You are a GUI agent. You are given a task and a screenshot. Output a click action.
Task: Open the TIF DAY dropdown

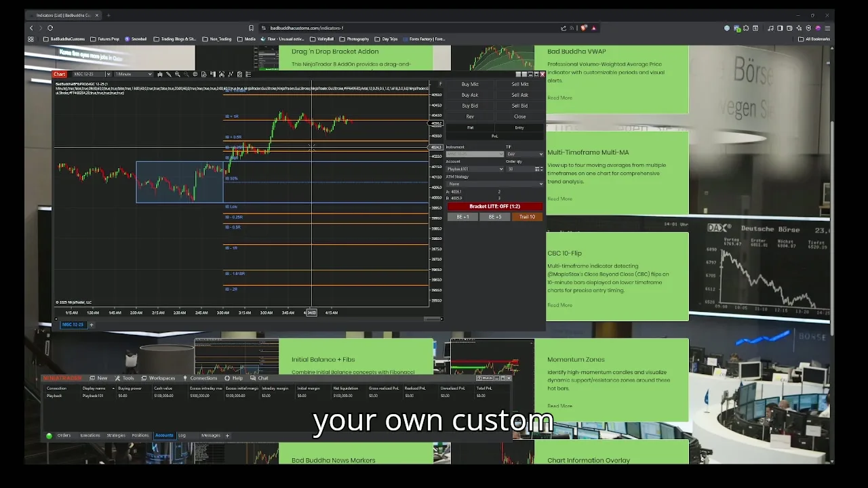click(x=525, y=154)
